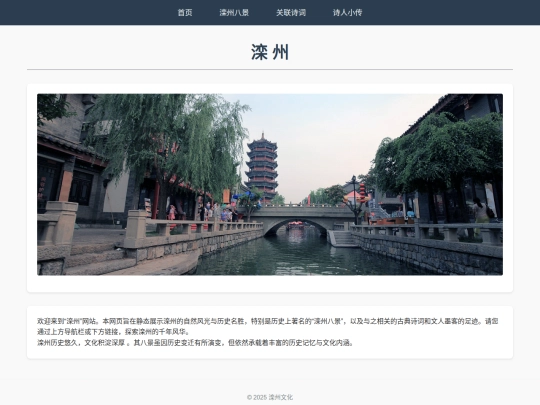540x405 pixels.
Task: Click the paragraph starting 欢迎来到“滦州”网站
Action: 268,326
